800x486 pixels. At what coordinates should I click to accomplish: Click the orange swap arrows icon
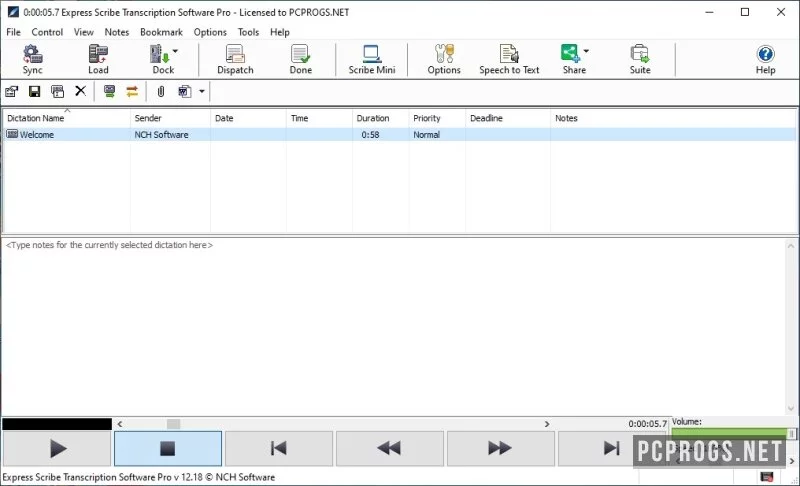point(132,92)
